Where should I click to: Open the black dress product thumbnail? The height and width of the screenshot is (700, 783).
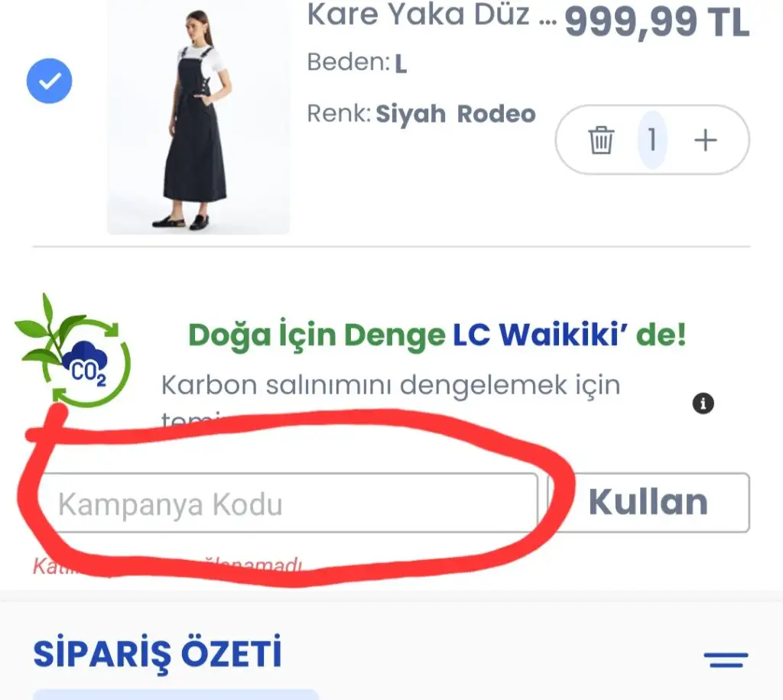(x=198, y=118)
